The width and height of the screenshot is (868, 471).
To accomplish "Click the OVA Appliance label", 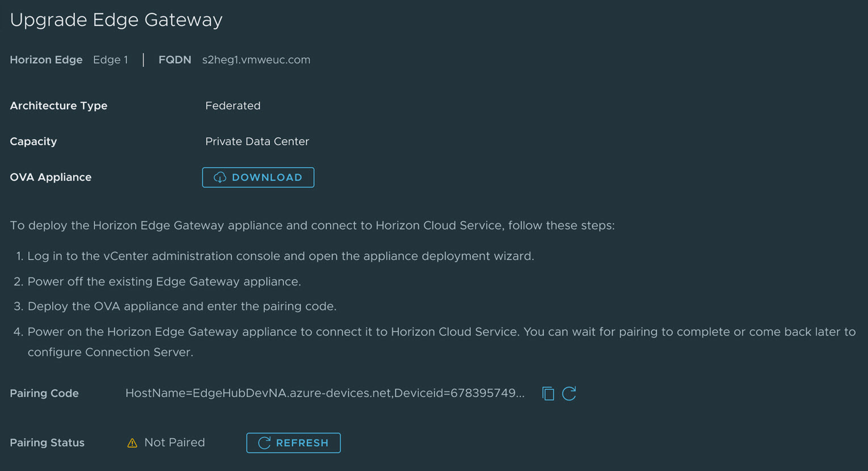I will coord(50,177).
